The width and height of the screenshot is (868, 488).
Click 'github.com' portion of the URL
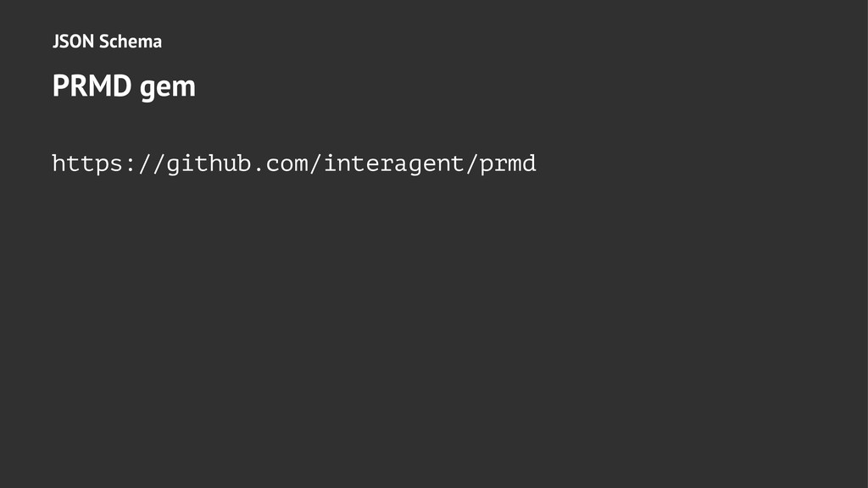click(x=239, y=163)
